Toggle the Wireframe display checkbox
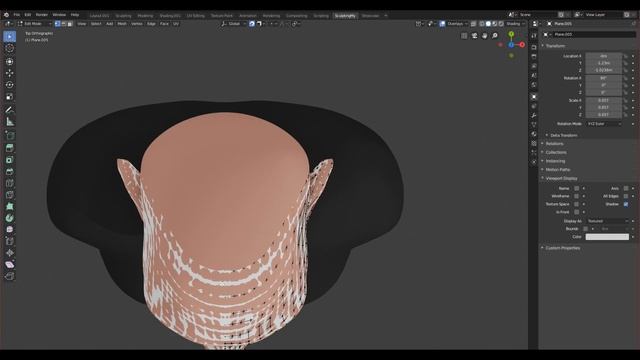Screen dimensions: 640x360 coord(576,196)
